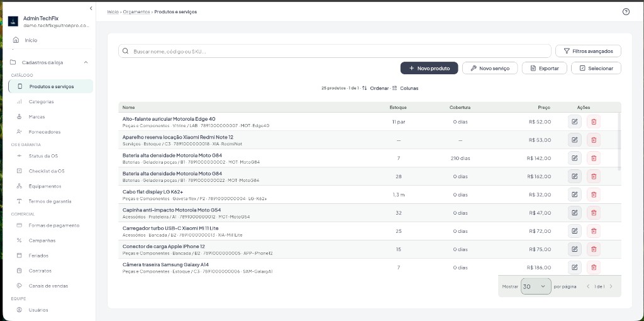Delete the Capinha anti-impacto Motorola Moto G54 row
Image resolution: width=644 pixels, height=321 pixels.
594,213
